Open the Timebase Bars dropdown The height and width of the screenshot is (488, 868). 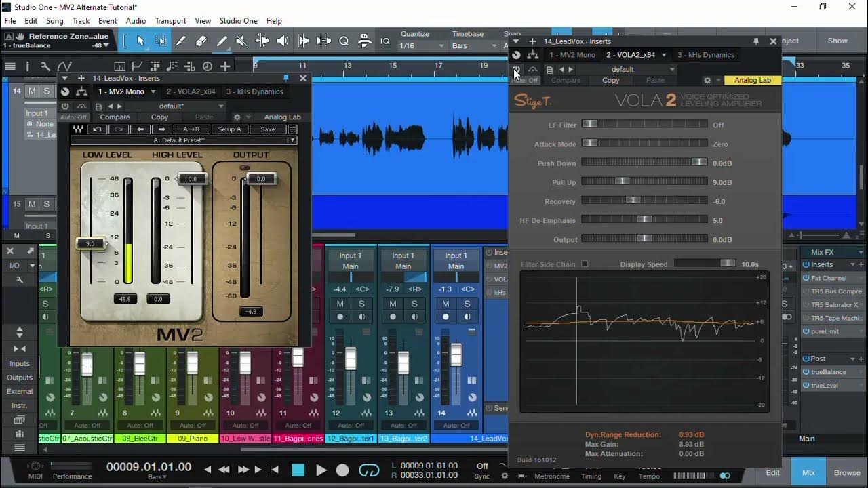click(474, 45)
